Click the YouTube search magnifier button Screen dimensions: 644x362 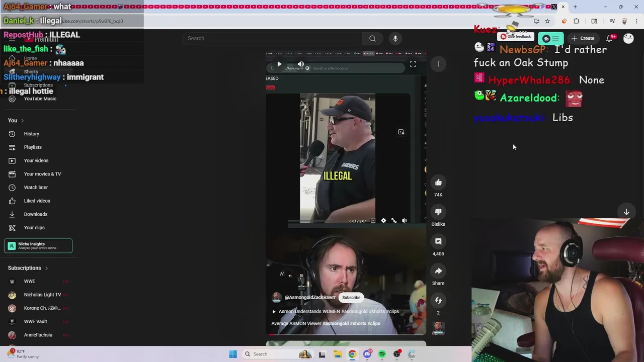pyautogui.click(x=372, y=38)
